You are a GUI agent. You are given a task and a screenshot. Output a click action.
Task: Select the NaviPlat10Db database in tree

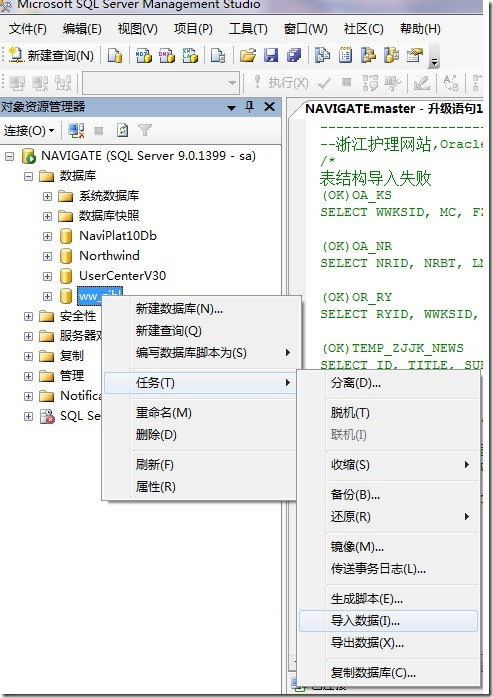pos(118,236)
